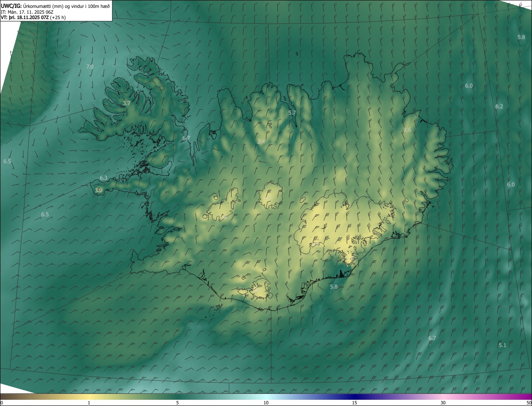
Task: Click the colorbar tick label 15
Action: [355, 403]
